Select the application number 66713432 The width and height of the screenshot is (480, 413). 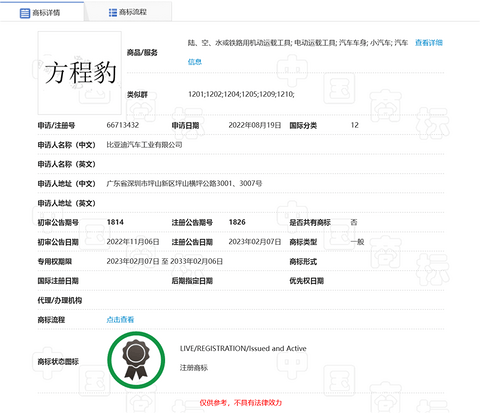[123, 125]
